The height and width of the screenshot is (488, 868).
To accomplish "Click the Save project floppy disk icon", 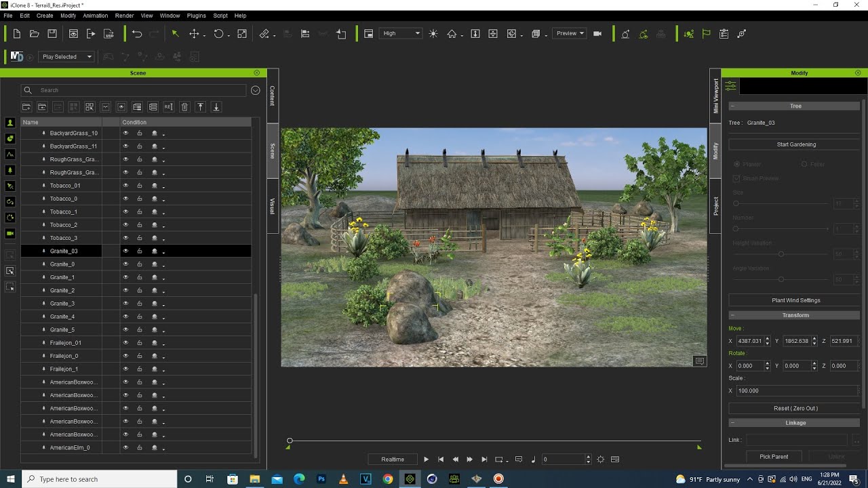I will (52, 34).
